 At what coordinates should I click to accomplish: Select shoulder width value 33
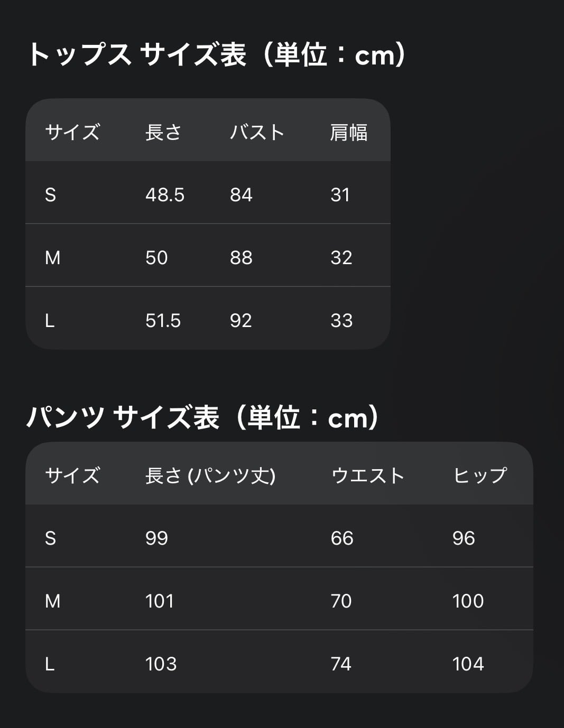(x=341, y=321)
